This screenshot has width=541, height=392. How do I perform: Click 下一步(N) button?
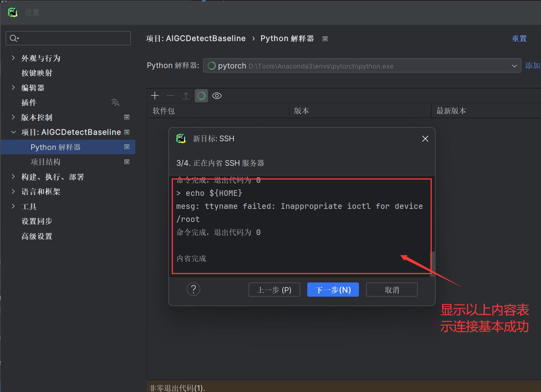tap(333, 290)
